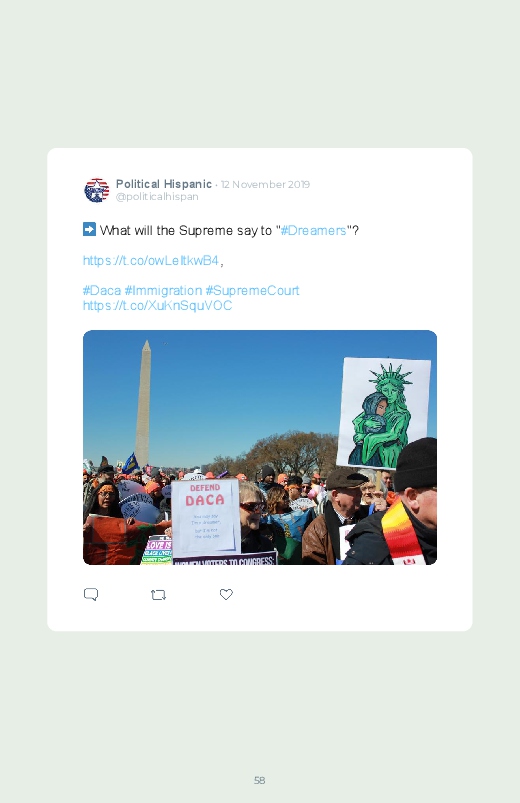This screenshot has width=520, height=803.
Task: Follow the t.co/XuKnSquVOC link
Action: point(157,305)
